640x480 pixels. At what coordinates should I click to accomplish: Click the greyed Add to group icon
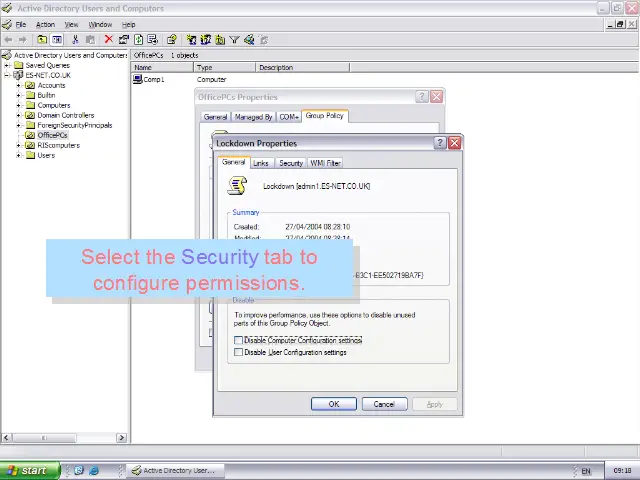(x=264, y=40)
